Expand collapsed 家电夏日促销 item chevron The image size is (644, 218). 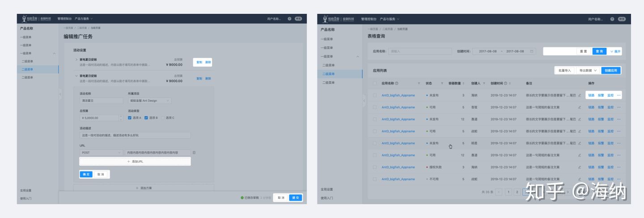click(76, 59)
